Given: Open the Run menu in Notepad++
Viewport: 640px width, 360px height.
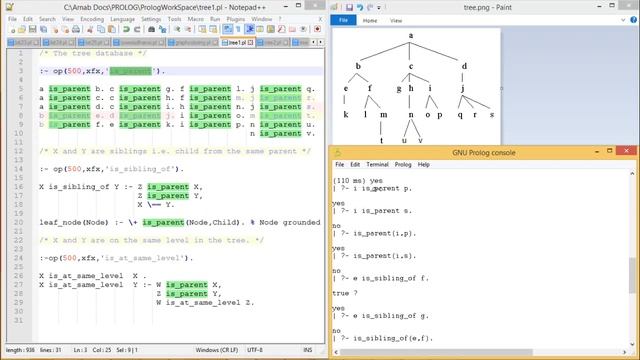Looking at the screenshot, I should click(215, 19).
